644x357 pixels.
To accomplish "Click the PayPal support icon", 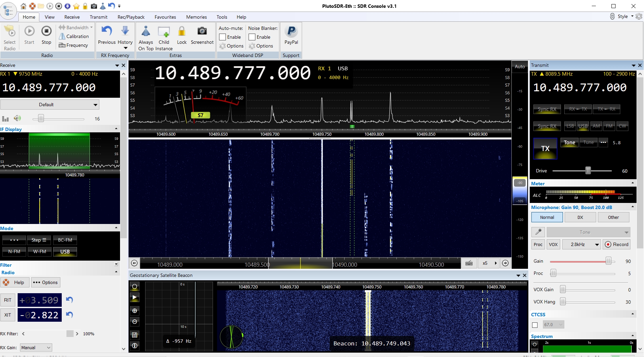I will point(291,32).
